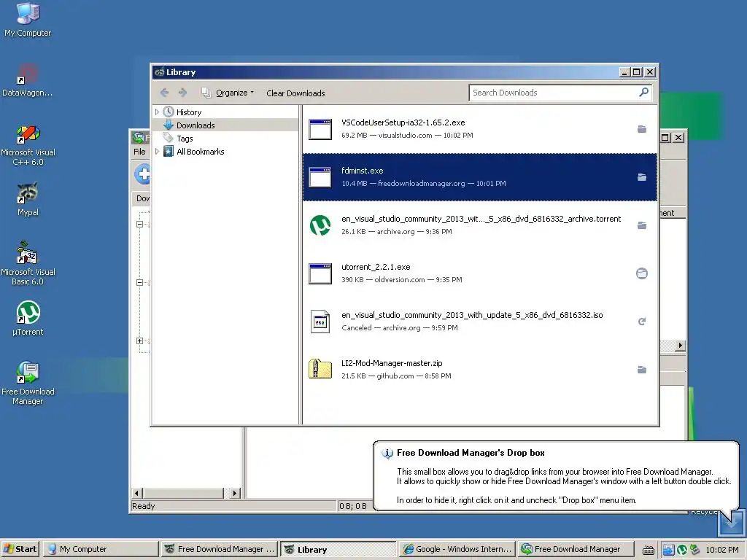Open µTorrent desktop shortcut
Image resolution: width=747 pixels, height=560 pixels.
coord(28,318)
